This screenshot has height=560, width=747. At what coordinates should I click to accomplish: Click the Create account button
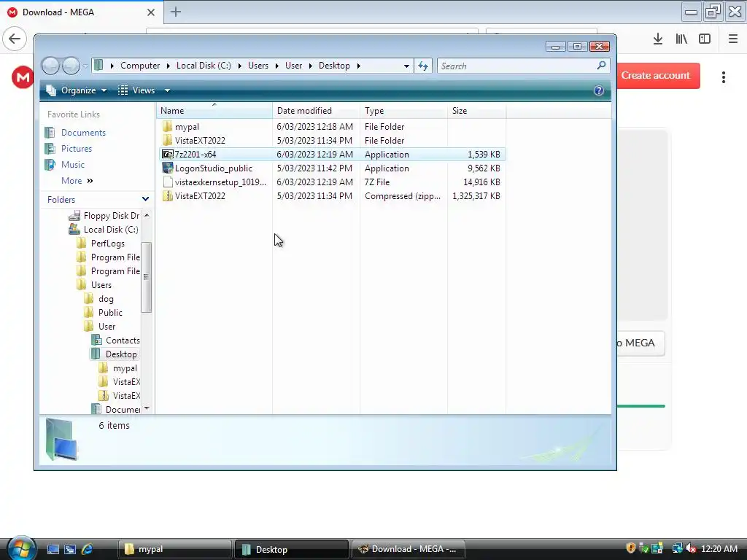656,75
